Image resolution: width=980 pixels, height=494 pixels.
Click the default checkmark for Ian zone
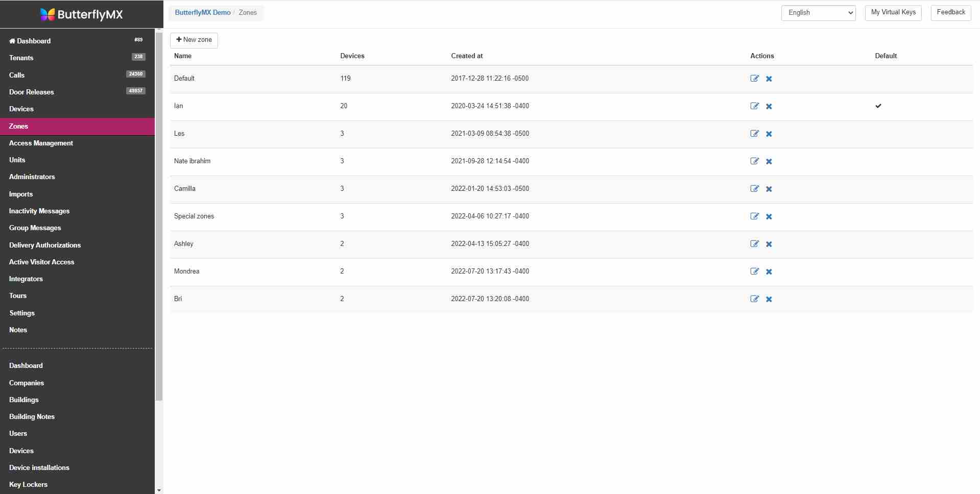click(x=878, y=106)
